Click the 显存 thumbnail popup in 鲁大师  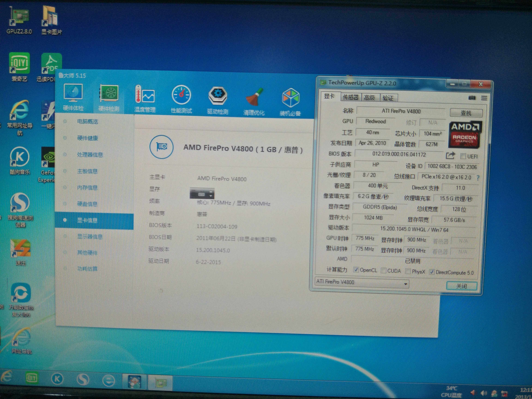(202, 193)
